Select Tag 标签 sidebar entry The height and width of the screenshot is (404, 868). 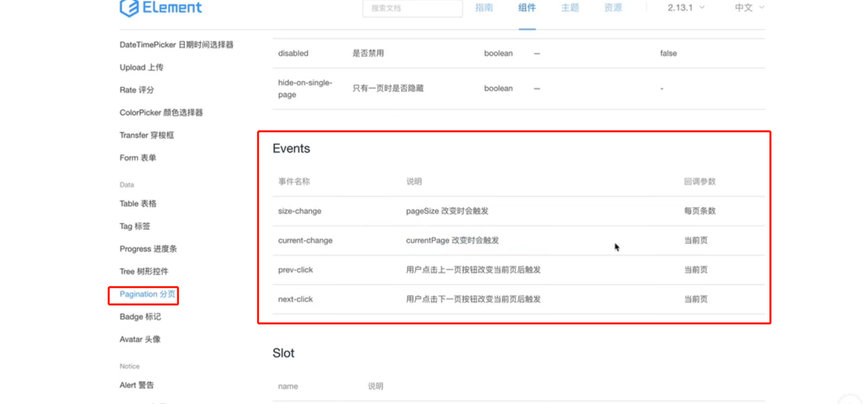point(135,226)
